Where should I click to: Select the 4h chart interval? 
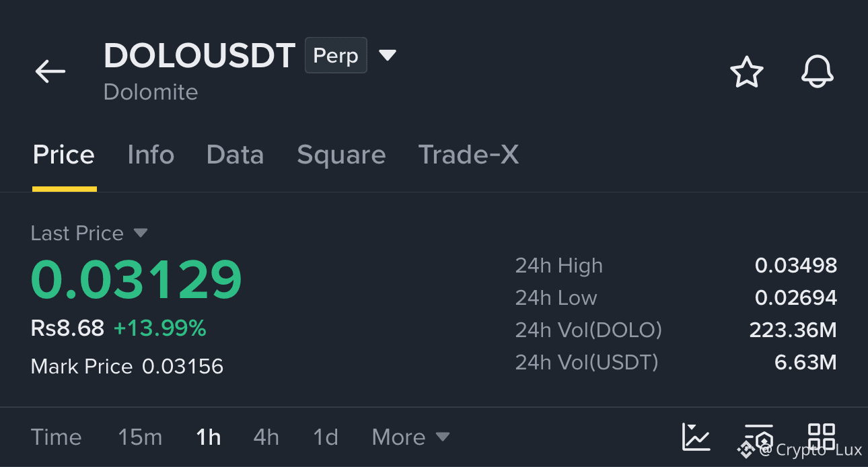[266, 437]
